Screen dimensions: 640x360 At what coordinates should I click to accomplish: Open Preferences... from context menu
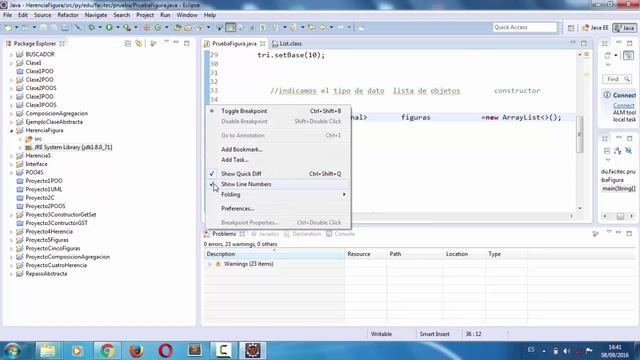pos(238,209)
